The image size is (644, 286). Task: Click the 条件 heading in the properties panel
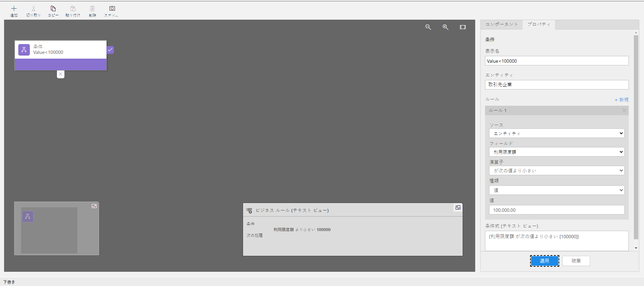pyautogui.click(x=490, y=40)
